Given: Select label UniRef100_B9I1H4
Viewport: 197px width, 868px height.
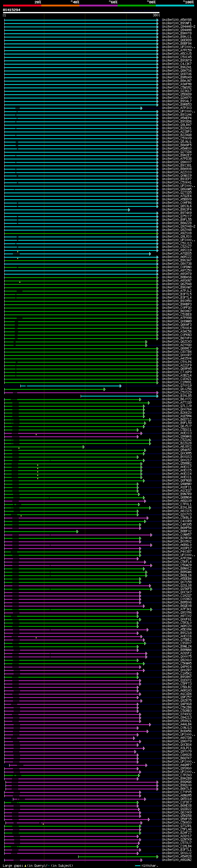Looking at the screenshot, I should point(177,115).
